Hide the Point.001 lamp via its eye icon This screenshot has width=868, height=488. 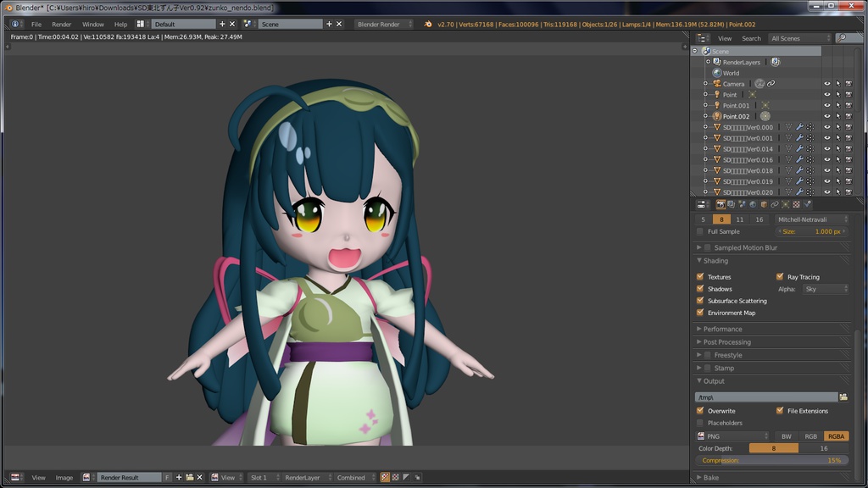pos(828,105)
